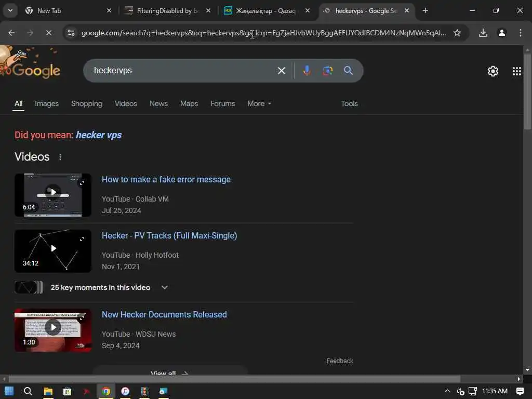The image size is (532, 399).
Task: Open the Chrome profile icon
Action: (501, 33)
